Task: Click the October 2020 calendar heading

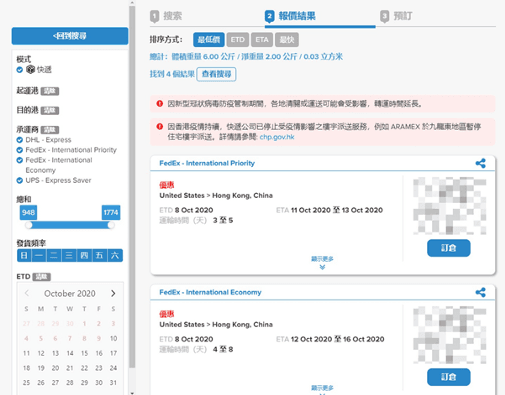Action: pyautogui.click(x=70, y=293)
